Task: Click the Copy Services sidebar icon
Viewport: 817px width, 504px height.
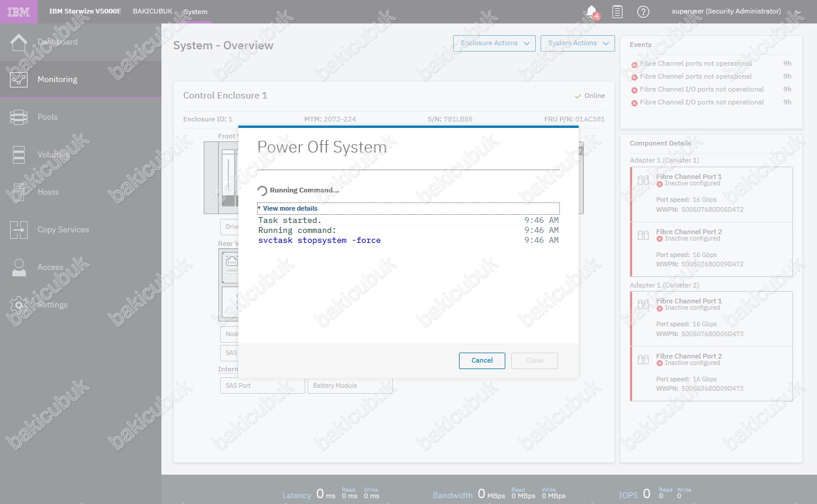Action: (x=19, y=229)
